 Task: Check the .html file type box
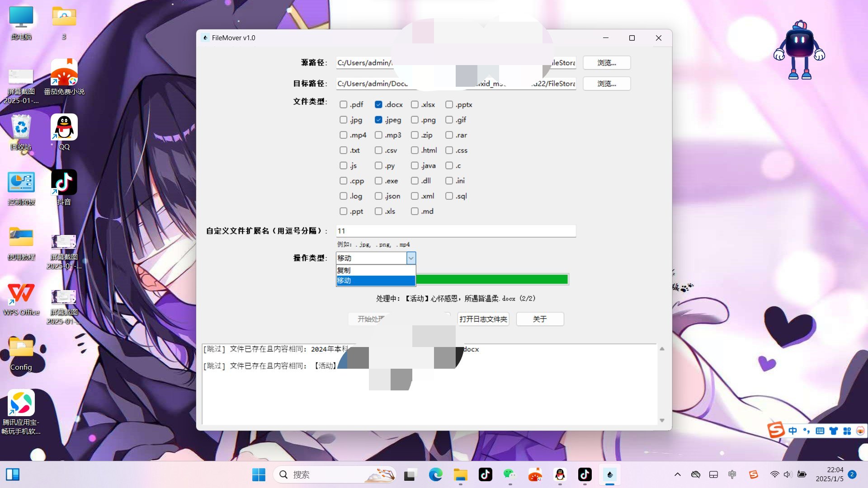click(415, 150)
